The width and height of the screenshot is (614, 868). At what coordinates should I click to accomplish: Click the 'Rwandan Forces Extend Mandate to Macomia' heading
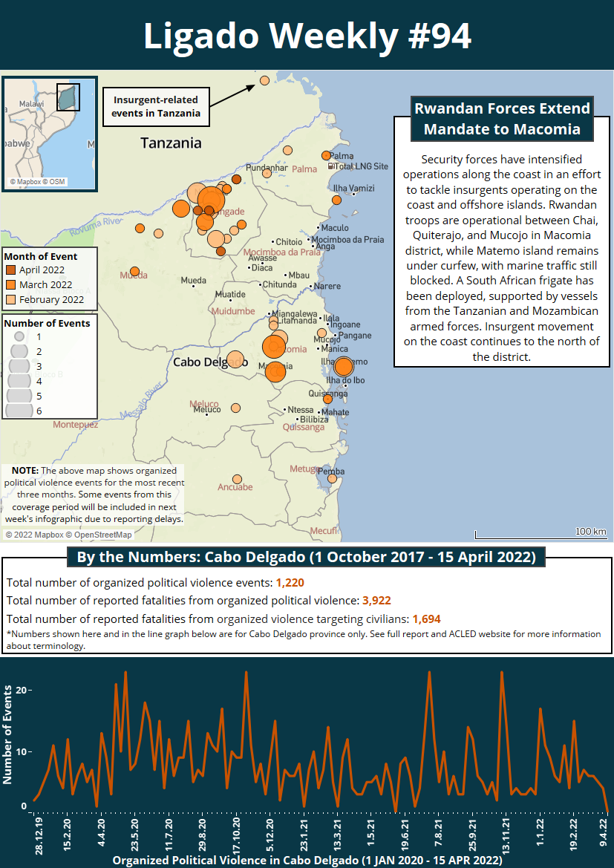click(x=501, y=119)
